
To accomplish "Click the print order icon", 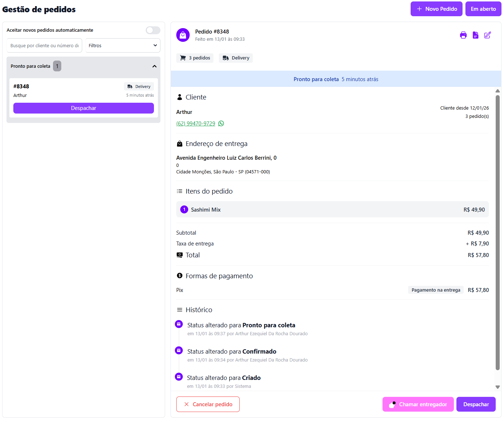I will pos(463,35).
